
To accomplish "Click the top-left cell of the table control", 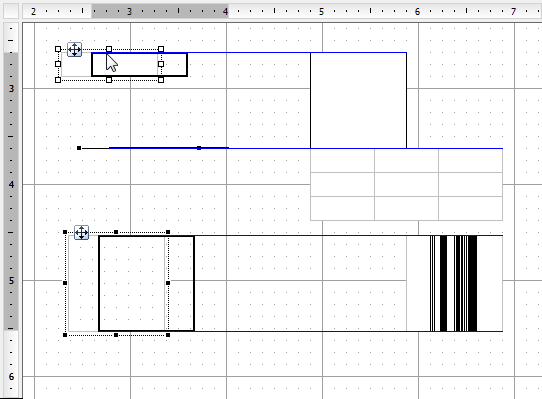I will [342, 160].
